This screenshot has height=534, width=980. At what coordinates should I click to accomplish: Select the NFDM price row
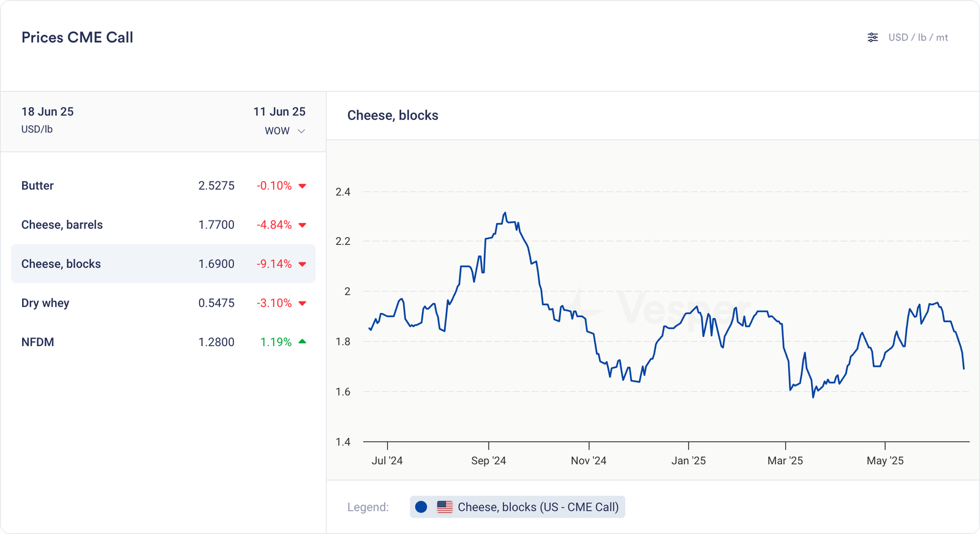163,342
